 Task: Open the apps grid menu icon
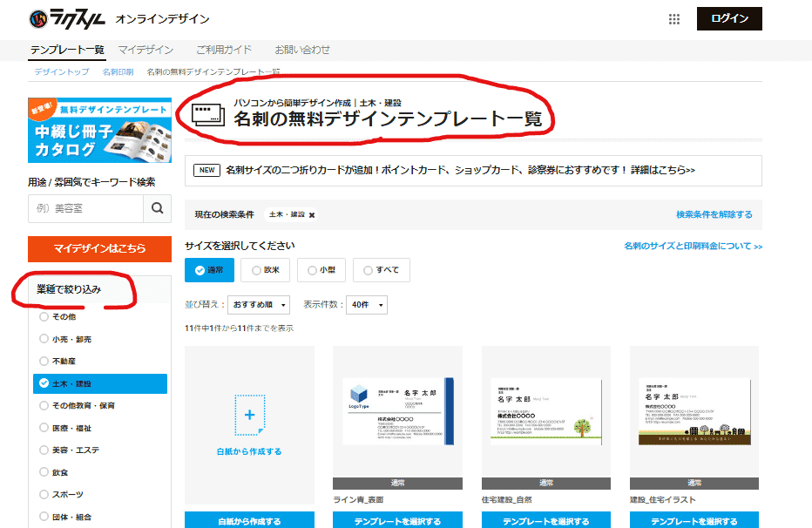[x=673, y=19]
